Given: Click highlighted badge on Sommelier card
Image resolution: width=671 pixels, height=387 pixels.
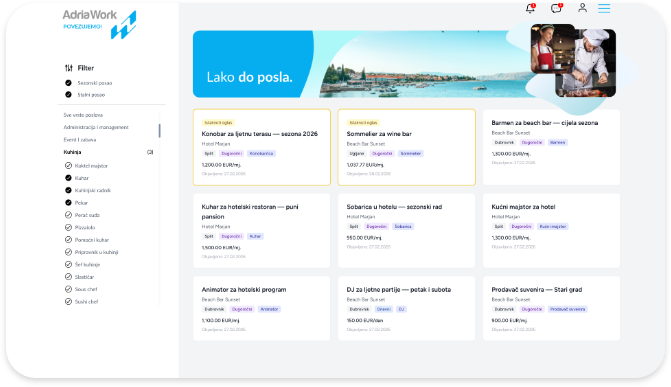Looking at the screenshot, I should (363, 123).
